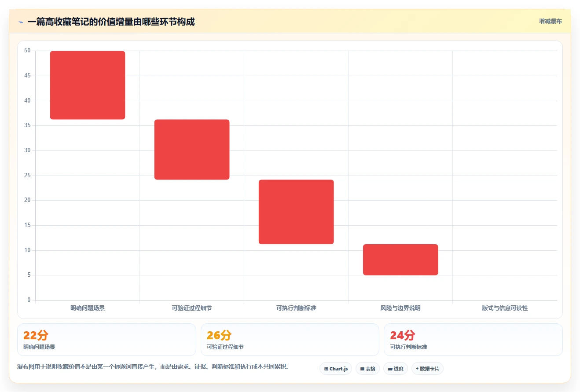The width and height of the screenshot is (580, 392).
Task: Click the x-axis label 可执行判断标准
Action: [x=296, y=308]
